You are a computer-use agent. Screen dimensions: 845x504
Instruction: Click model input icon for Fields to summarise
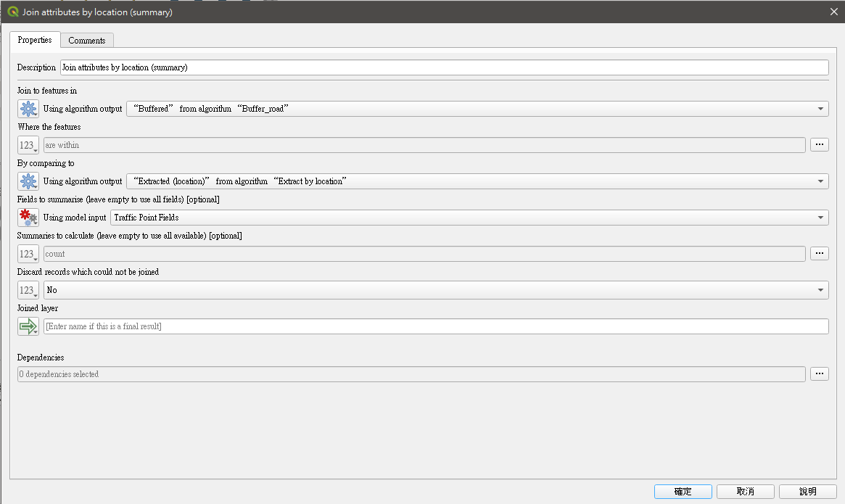(x=28, y=218)
